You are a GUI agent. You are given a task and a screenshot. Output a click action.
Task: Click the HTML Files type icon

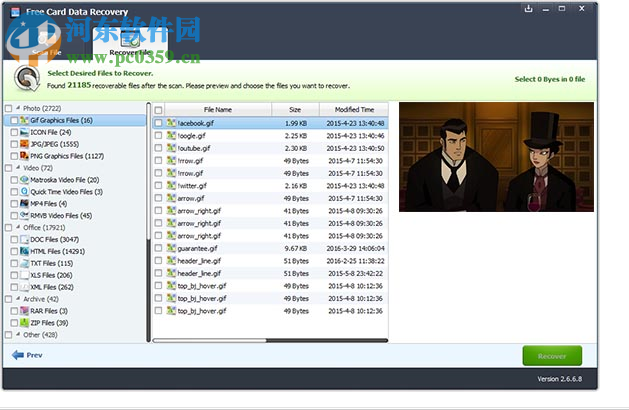[24, 252]
